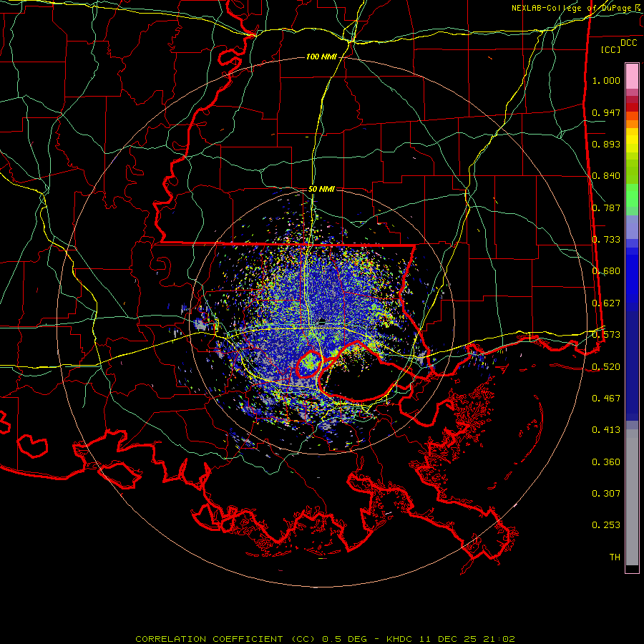Click the TH legend label

coord(615,557)
